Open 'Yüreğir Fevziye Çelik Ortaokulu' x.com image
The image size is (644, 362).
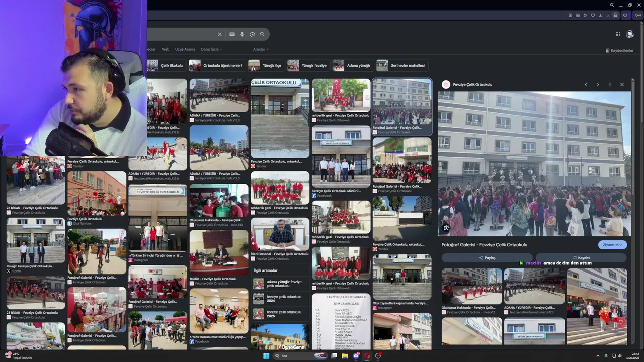[36, 241]
